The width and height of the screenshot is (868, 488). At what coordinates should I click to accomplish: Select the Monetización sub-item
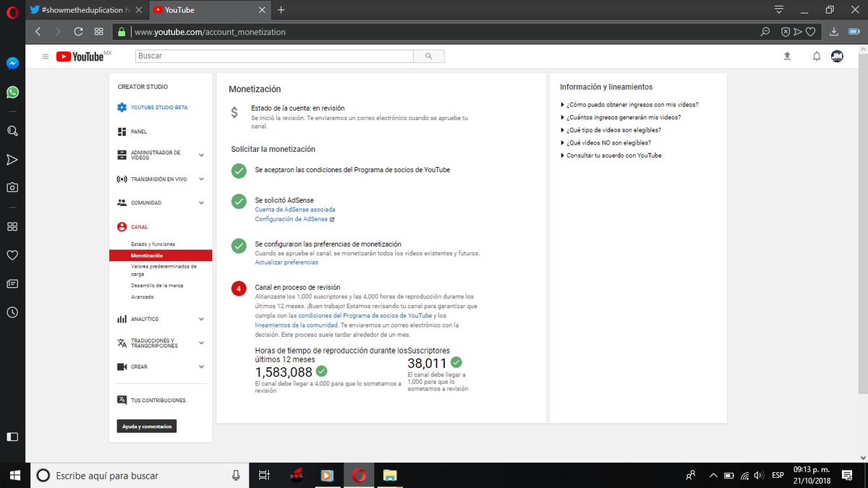[161, 255]
